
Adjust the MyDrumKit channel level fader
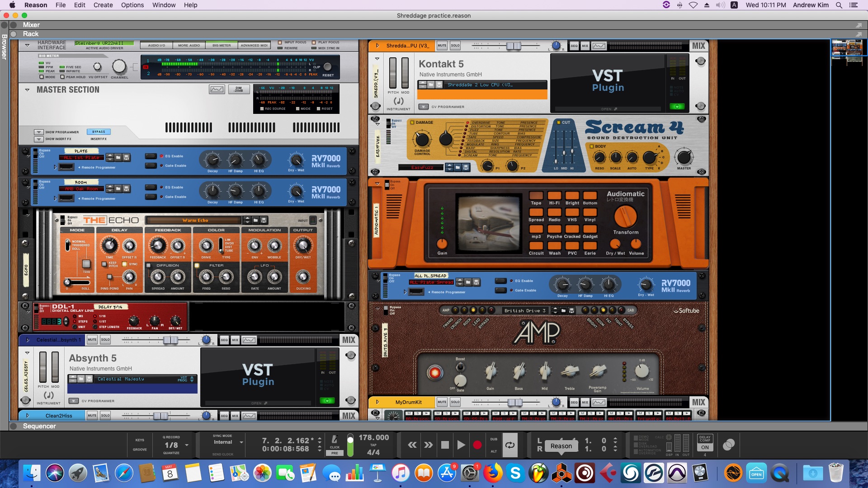515,402
